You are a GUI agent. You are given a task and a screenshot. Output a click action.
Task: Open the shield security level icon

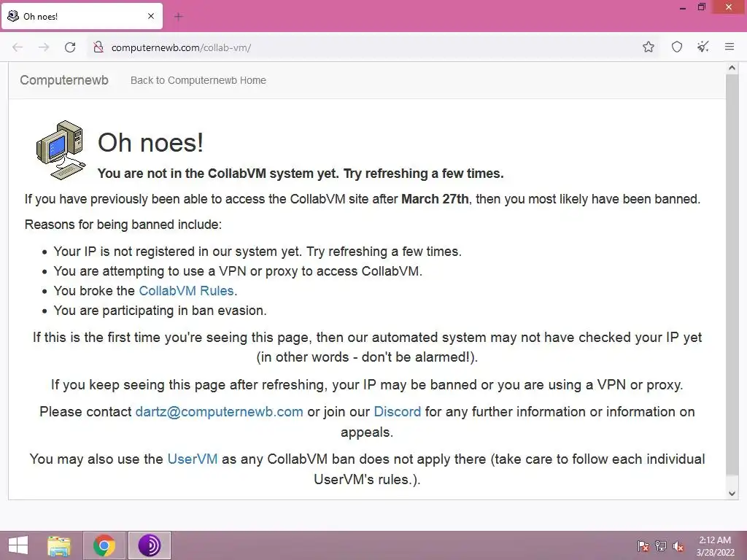click(676, 47)
